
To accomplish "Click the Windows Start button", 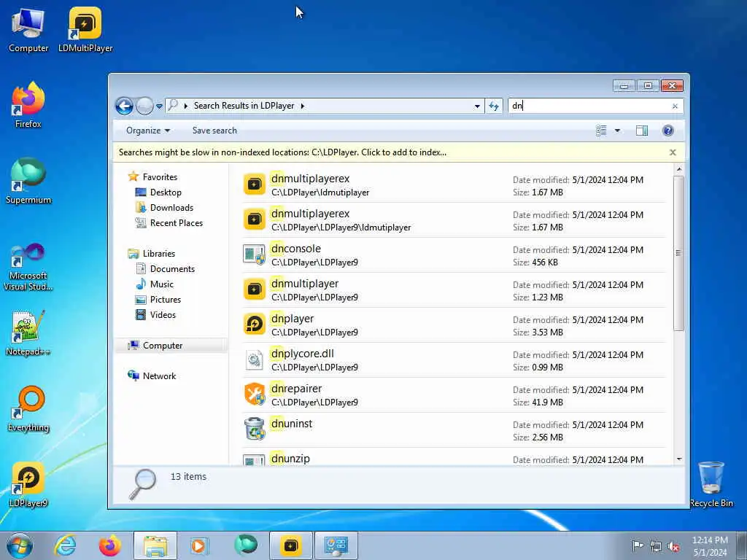I will point(20,545).
